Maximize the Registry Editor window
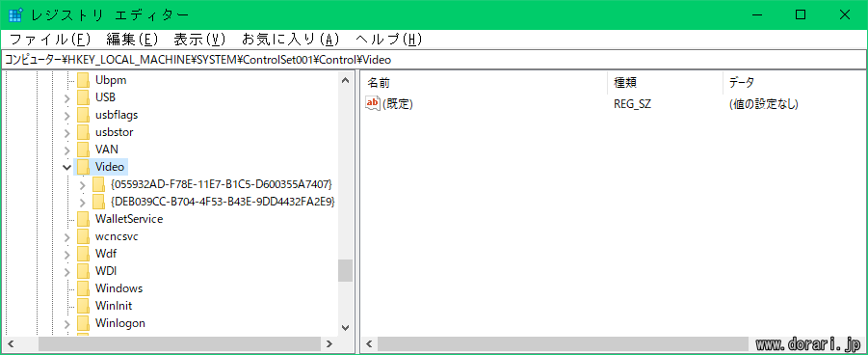This screenshot has width=868, height=355. pos(801,15)
